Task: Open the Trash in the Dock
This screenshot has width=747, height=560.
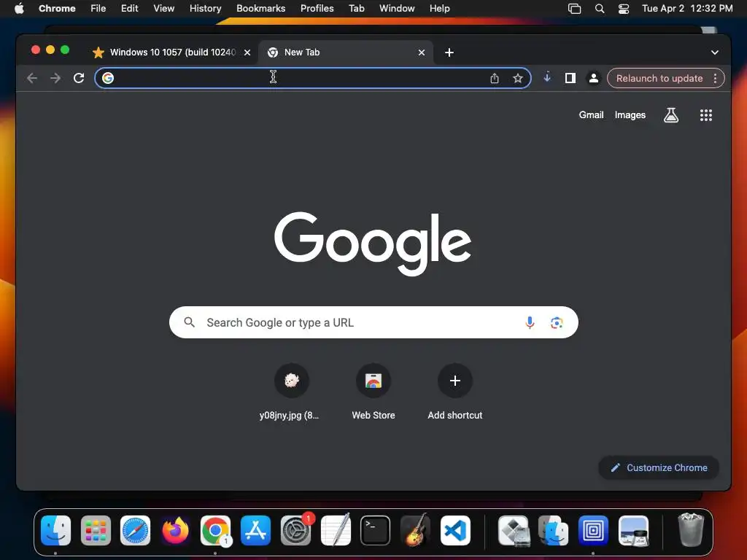Action: tap(691, 529)
